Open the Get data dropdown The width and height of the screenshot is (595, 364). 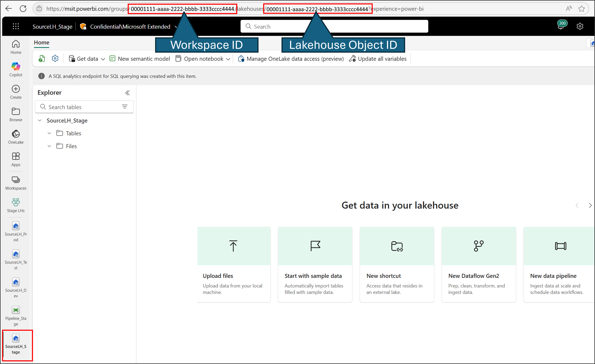(x=87, y=59)
